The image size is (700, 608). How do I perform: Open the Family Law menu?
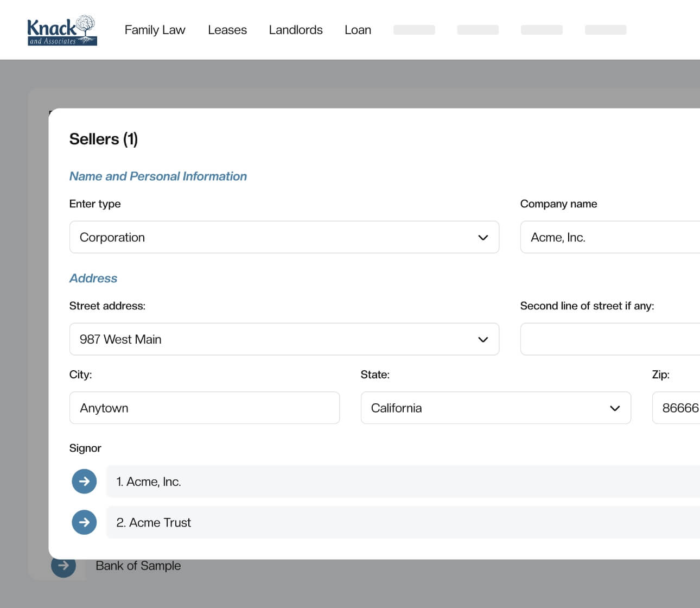[155, 30]
